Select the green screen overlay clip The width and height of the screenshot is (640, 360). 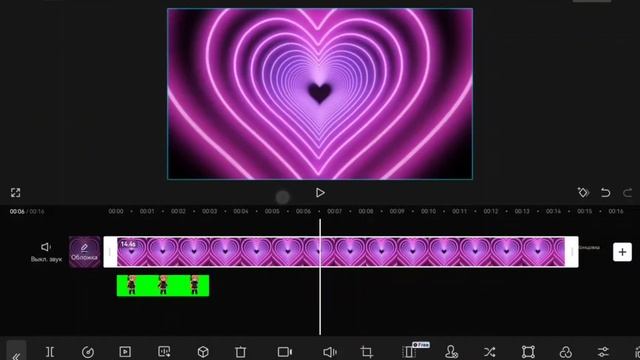point(163,285)
